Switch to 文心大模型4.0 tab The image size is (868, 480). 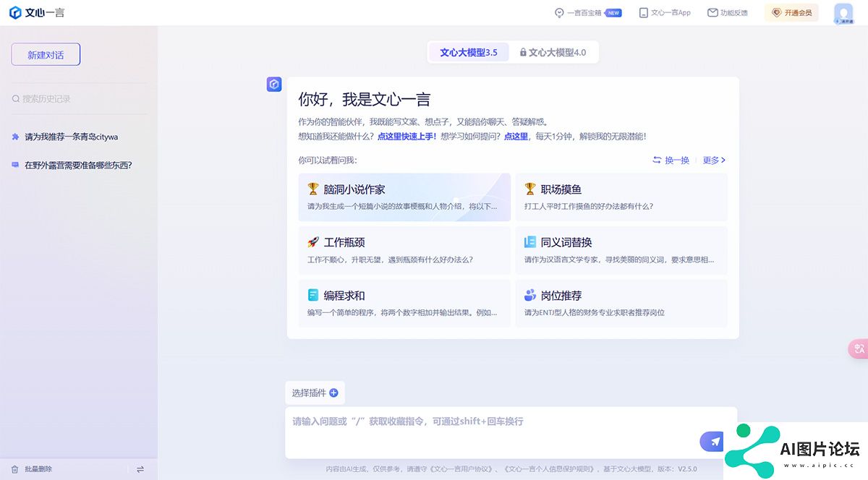tap(553, 52)
